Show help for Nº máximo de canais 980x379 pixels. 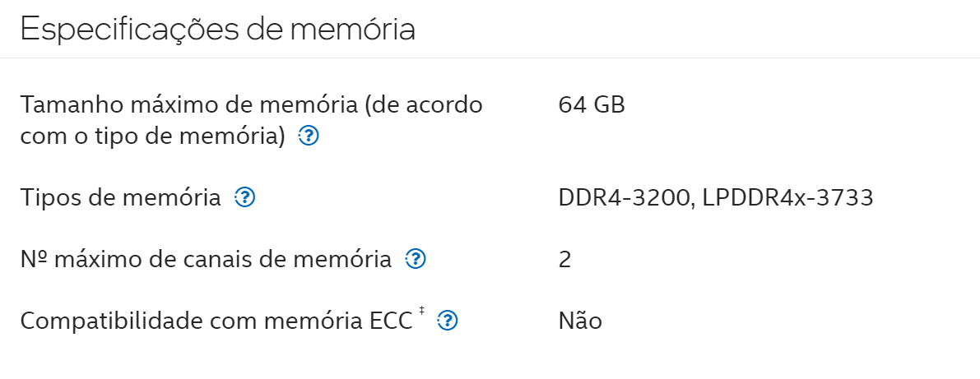416,258
